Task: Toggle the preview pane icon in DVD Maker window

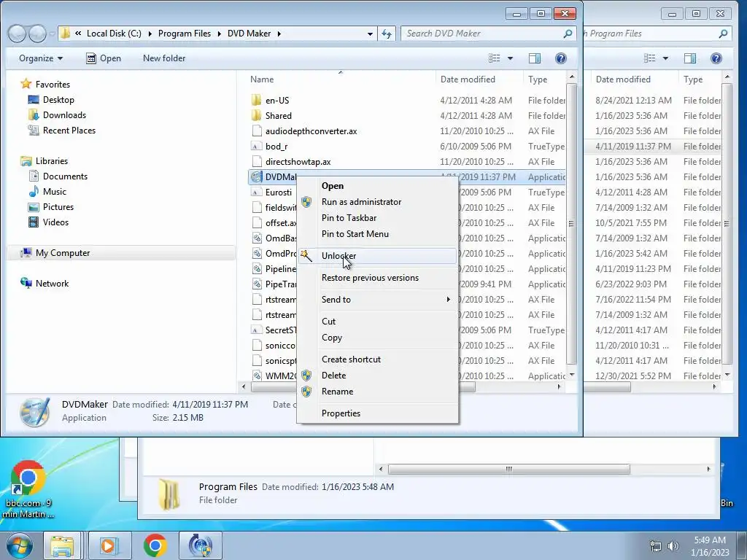Action: click(535, 58)
